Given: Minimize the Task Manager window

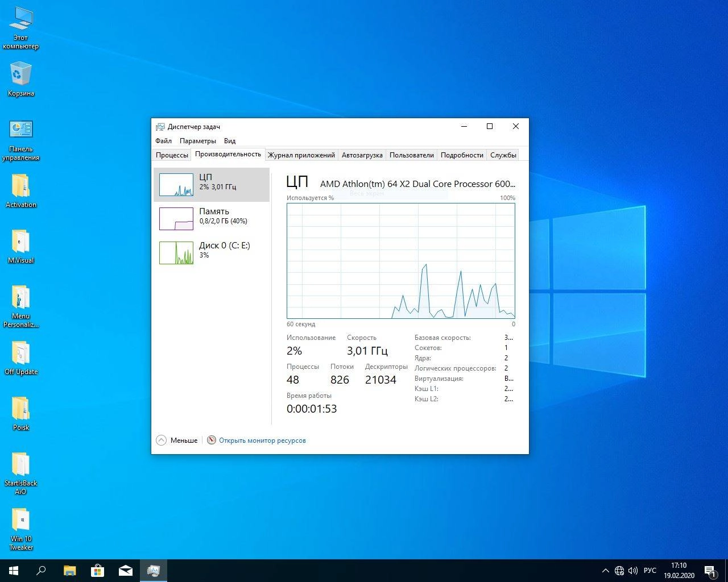Looking at the screenshot, I should tap(464, 126).
